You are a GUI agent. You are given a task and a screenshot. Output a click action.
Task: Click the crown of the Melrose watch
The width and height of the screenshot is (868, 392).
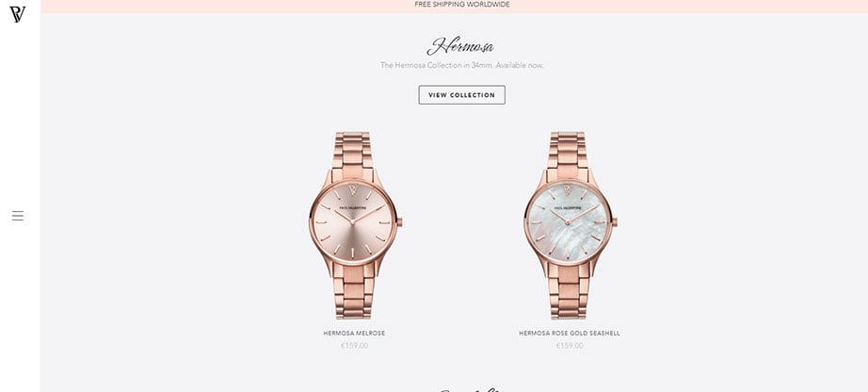tap(399, 222)
